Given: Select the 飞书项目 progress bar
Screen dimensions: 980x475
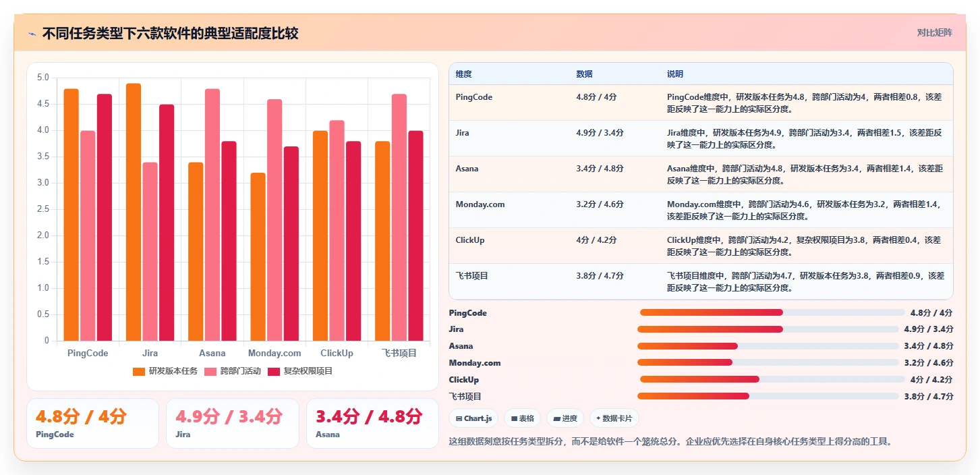Looking at the screenshot, I should coord(768,397).
